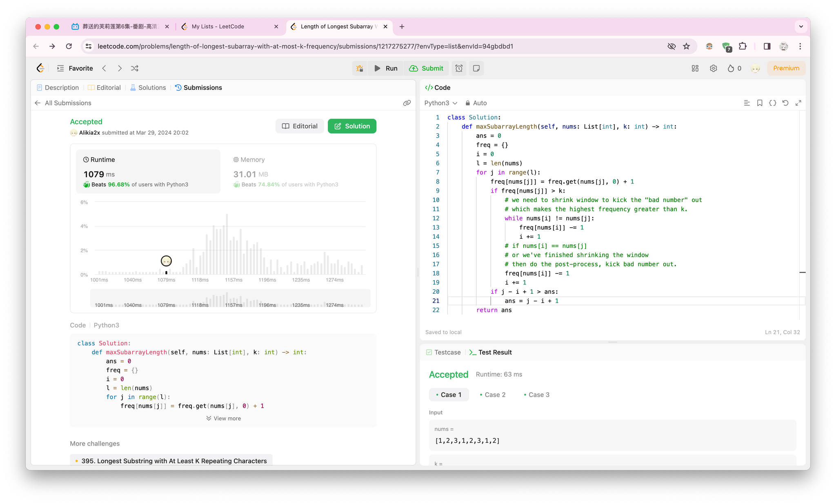Toggle browser side panel icon
836x504 pixels.
click(767, 46)
